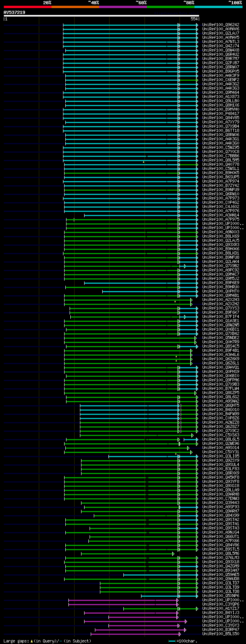This screenshot has width=246, height=644.
Task: Select the UniRef100_Q8S4C5 label
Action: (x=221, y=346)
